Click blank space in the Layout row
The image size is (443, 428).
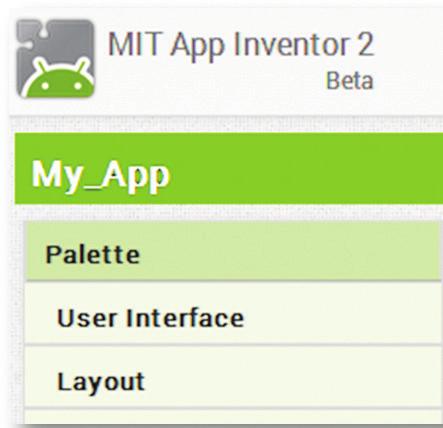(x=293, y=377)
